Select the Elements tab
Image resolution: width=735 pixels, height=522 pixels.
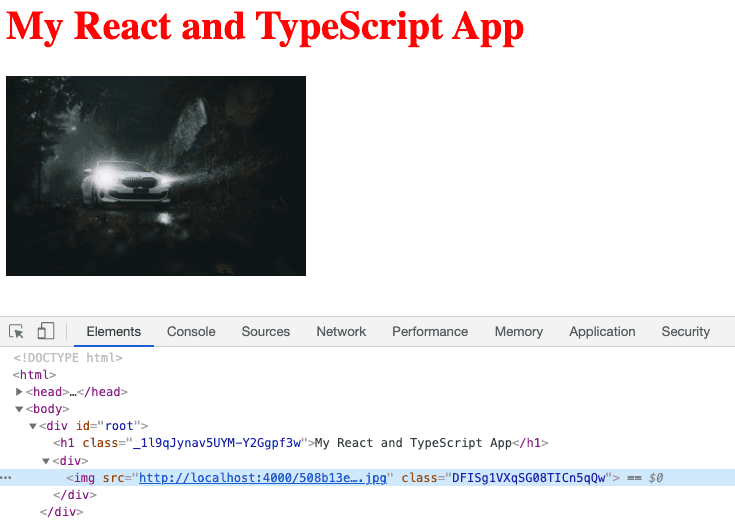(114, 332)
